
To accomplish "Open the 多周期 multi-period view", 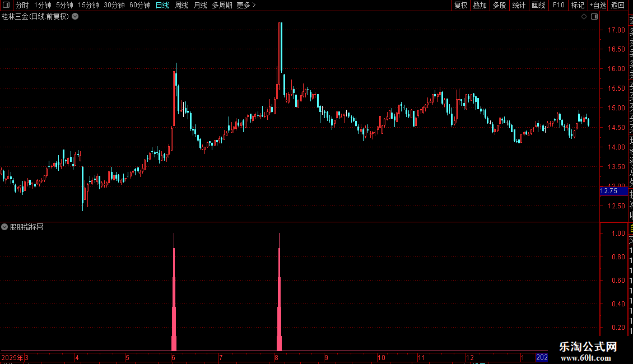I will 222,5.
